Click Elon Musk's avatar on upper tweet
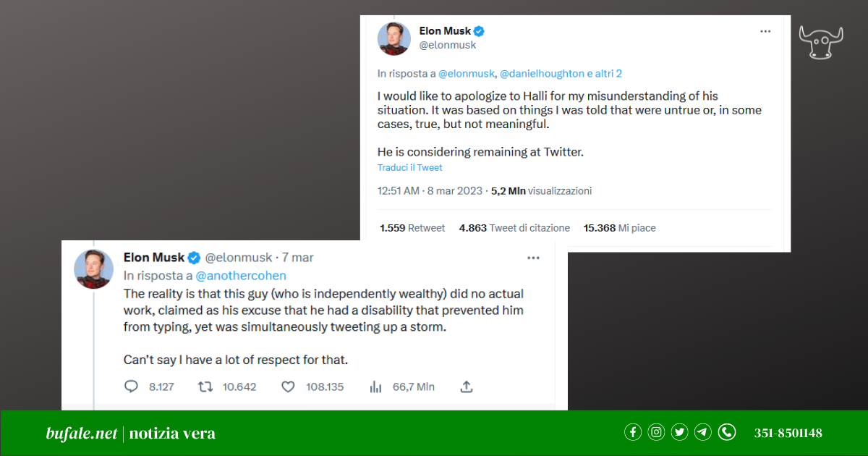The width and height of the screenshot is (868, 456). click(394, 38)
